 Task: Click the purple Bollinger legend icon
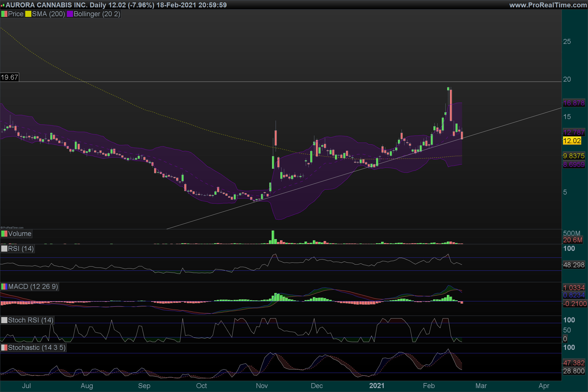[70, 14]
